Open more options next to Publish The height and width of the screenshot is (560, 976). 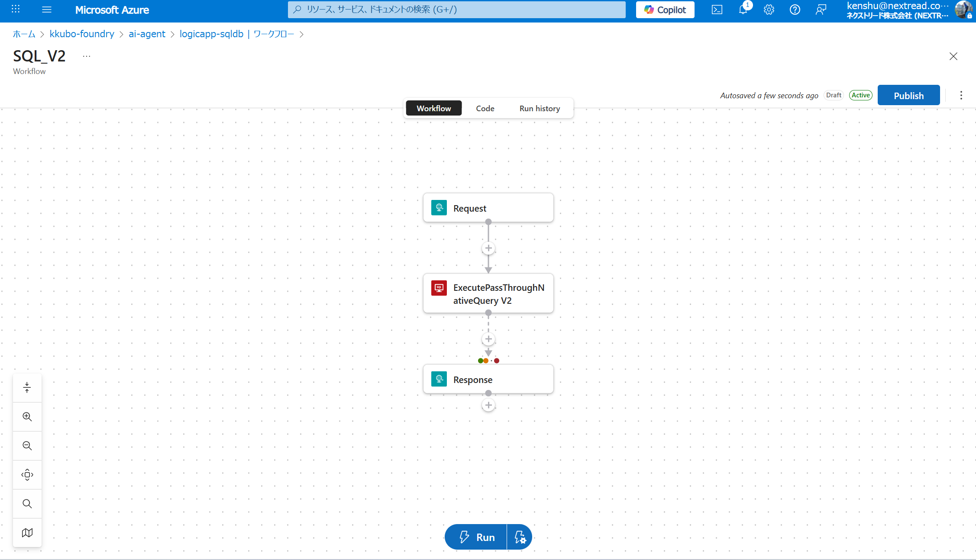(x=961, y=96)
